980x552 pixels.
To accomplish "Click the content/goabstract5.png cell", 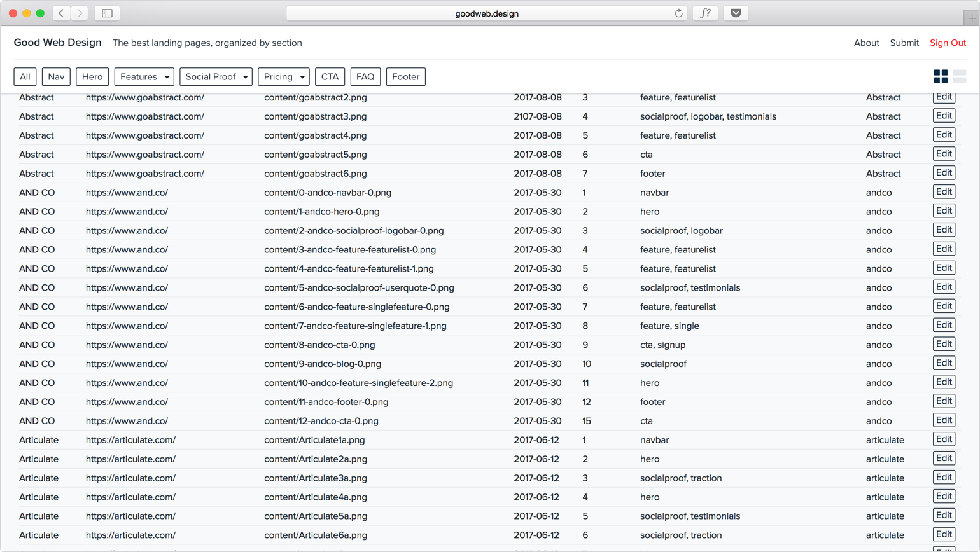I will point(315,155).
